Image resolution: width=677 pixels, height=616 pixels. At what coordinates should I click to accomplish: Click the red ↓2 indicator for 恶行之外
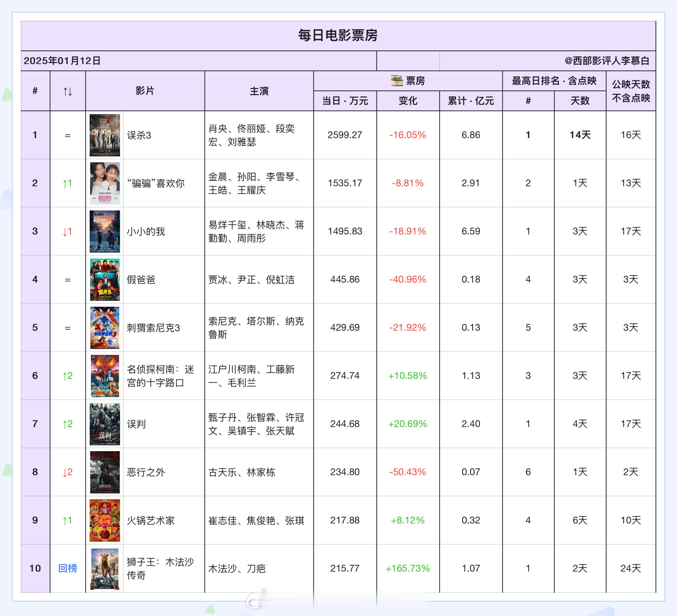pos(67,472)
